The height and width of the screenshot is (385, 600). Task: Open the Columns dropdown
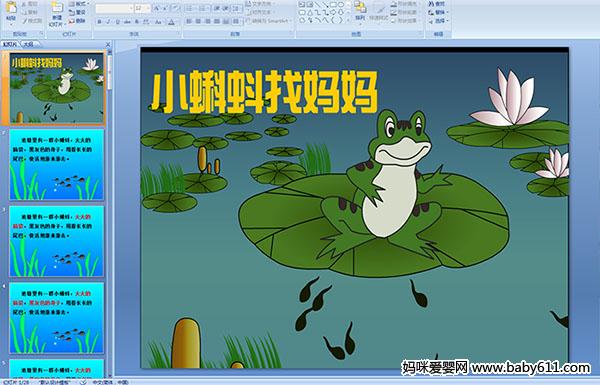[236, 21]
